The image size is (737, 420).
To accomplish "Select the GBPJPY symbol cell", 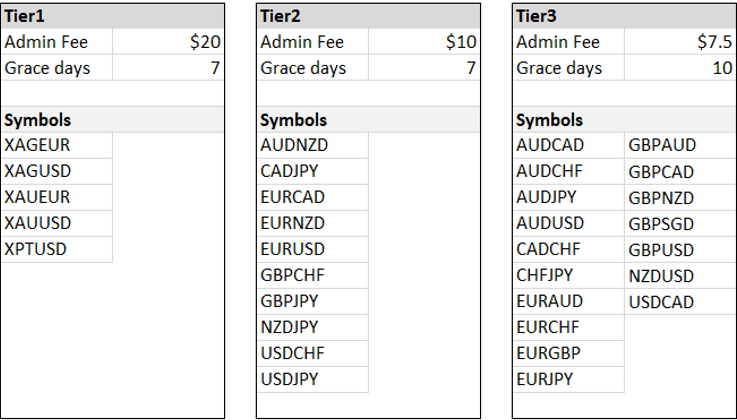I will tap(313, 301).
